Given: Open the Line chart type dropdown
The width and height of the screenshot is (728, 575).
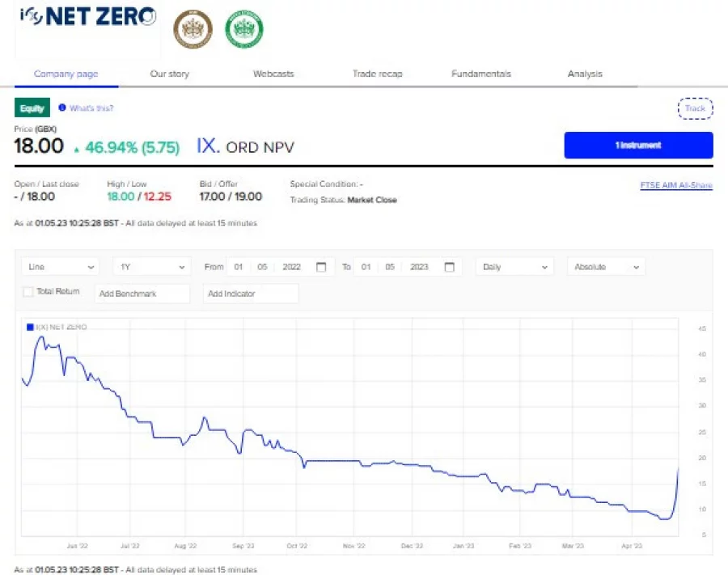Looking at the screenshot, I should (59, 266).
